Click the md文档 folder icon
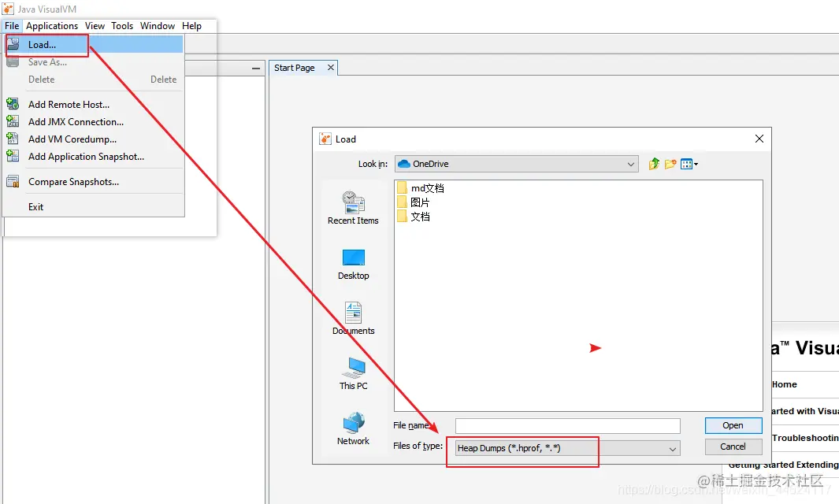 (x=402, y=187)
